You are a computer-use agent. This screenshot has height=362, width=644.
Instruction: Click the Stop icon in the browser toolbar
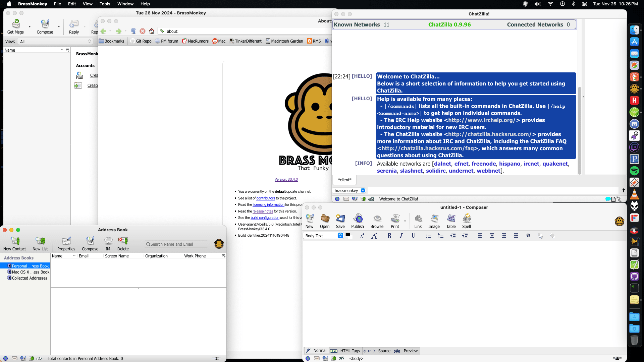tap(143, 31)
